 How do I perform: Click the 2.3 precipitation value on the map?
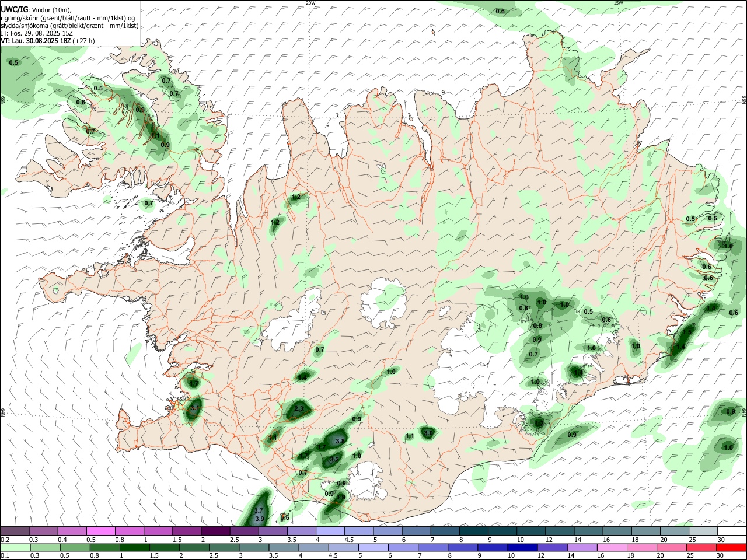tap(299, 409)
